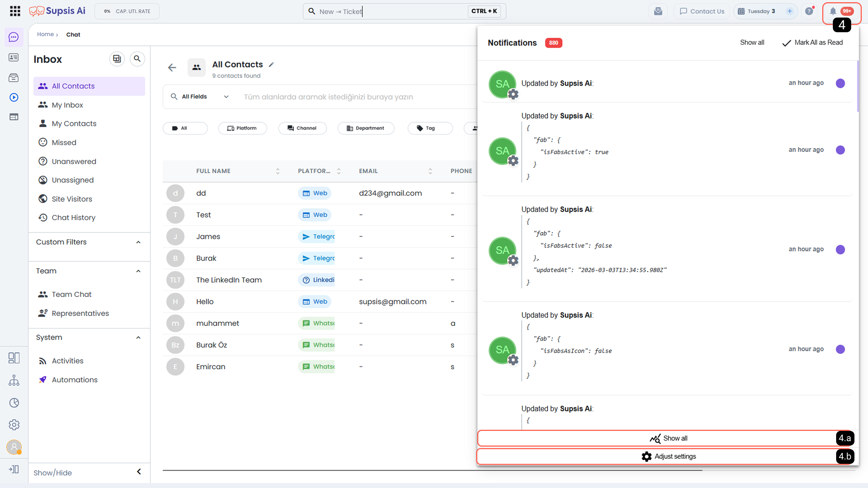This screenshot has width=868, height=488.
Task: Click the Cap. Uti. Rate indicator
Action: click(x=127, y=11)
